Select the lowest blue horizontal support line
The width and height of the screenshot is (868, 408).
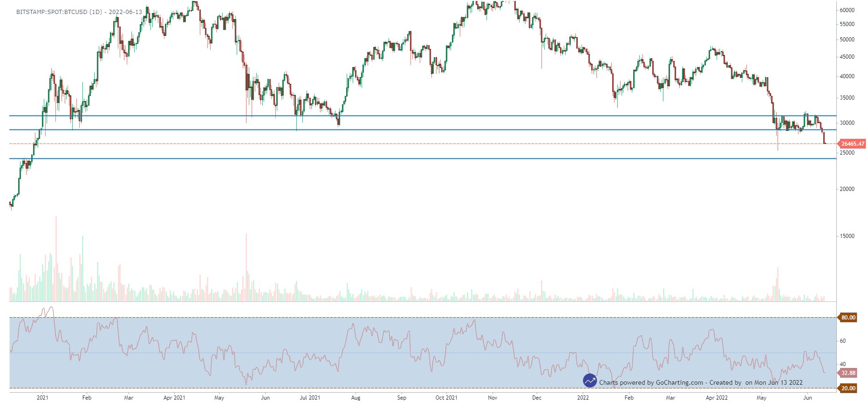coord(419,159)
